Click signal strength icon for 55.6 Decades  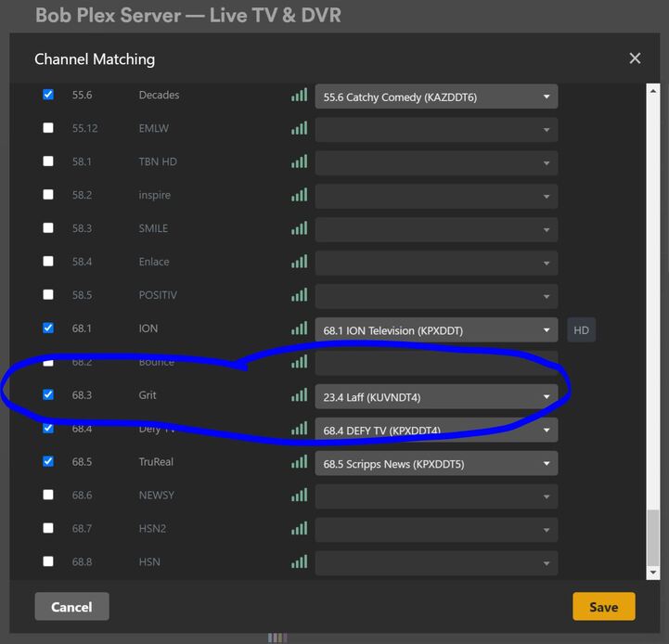click(x=299, y=95)
